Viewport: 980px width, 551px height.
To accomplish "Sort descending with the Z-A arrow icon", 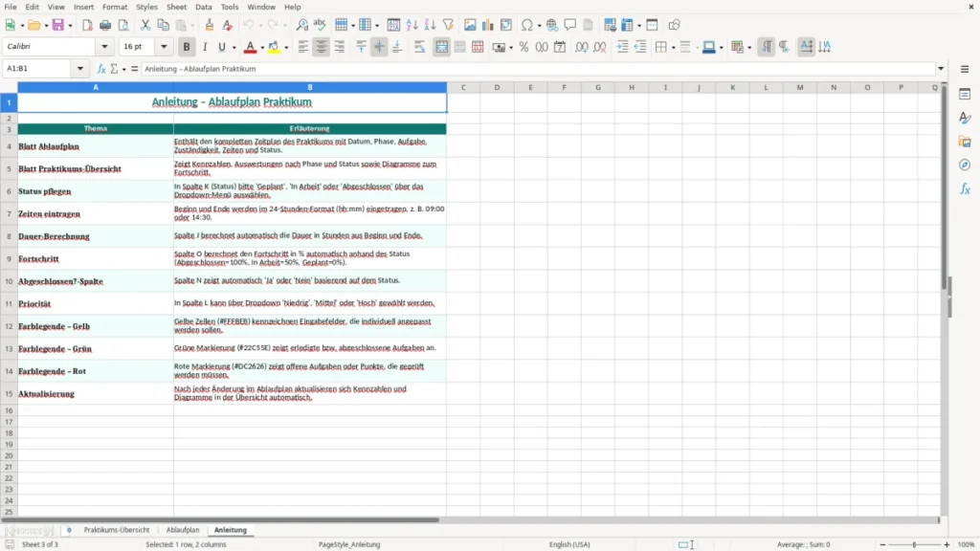I will pos(430,25).
